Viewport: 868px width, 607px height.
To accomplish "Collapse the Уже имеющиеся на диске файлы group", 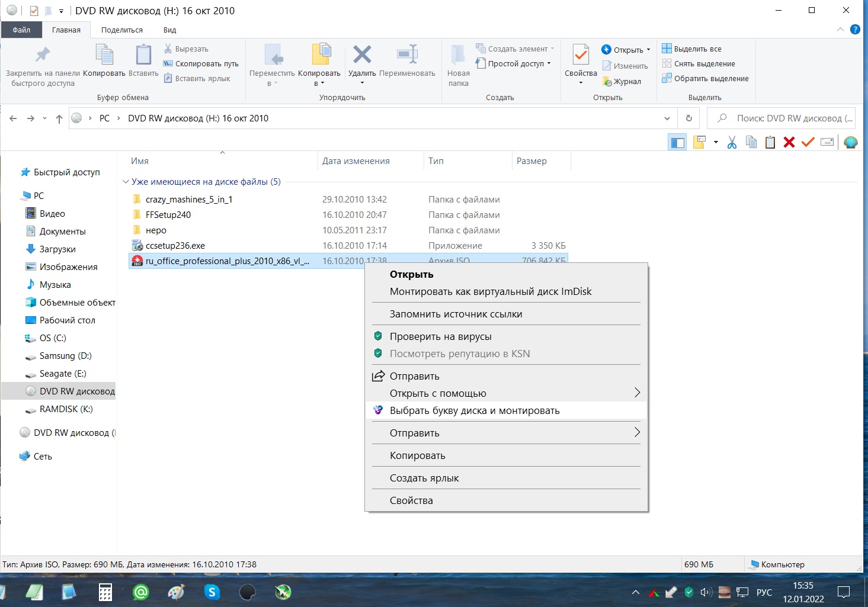I will [126, 182].
